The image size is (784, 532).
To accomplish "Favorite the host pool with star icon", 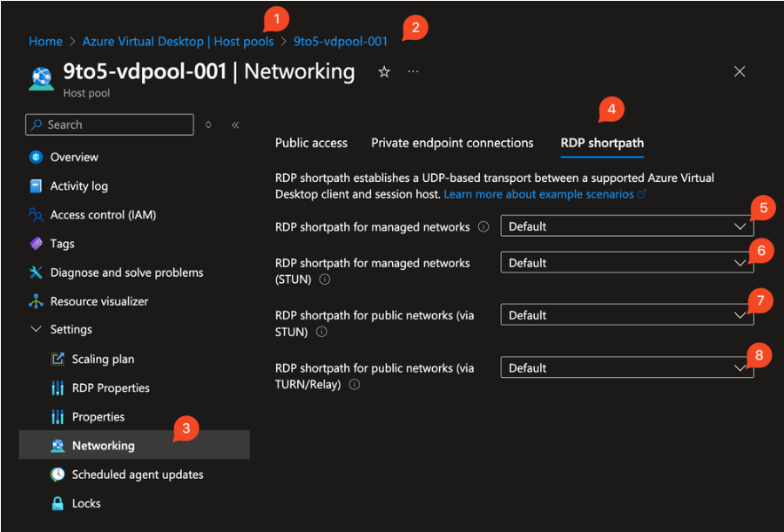I will (x=384, y=71).
